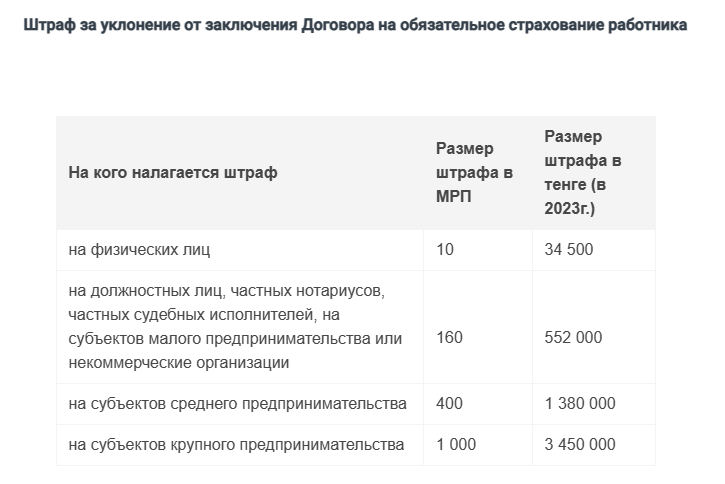Click the 160 МРП value

pyautogui.click(x=449, y=337)
